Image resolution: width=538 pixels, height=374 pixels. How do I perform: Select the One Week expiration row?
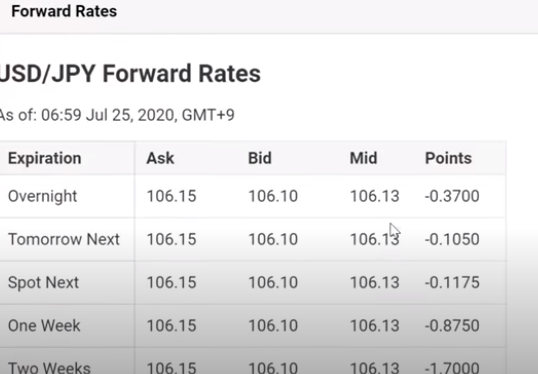(253, 326)
